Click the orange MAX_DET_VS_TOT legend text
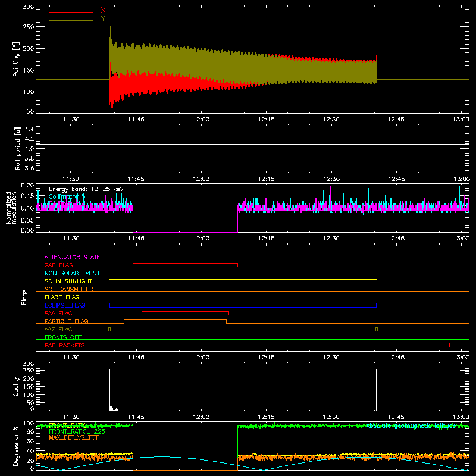476x476 pixels. click(73, 437)
